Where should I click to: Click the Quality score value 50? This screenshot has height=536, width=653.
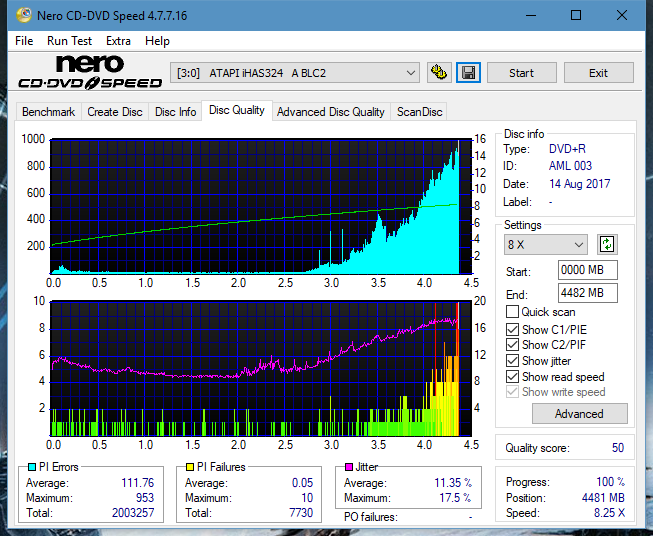pos(618,448)
